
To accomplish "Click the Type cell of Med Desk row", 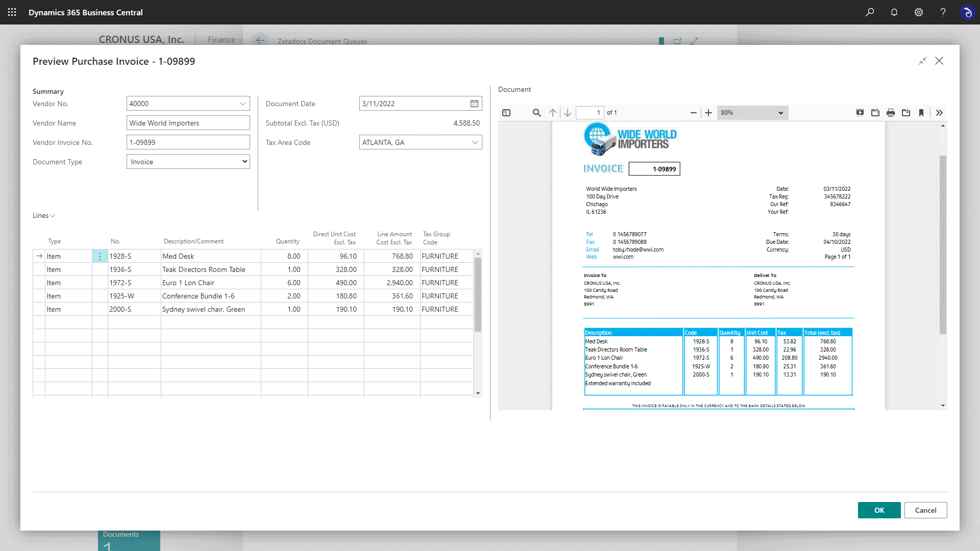I will click(x=68, y=256).
